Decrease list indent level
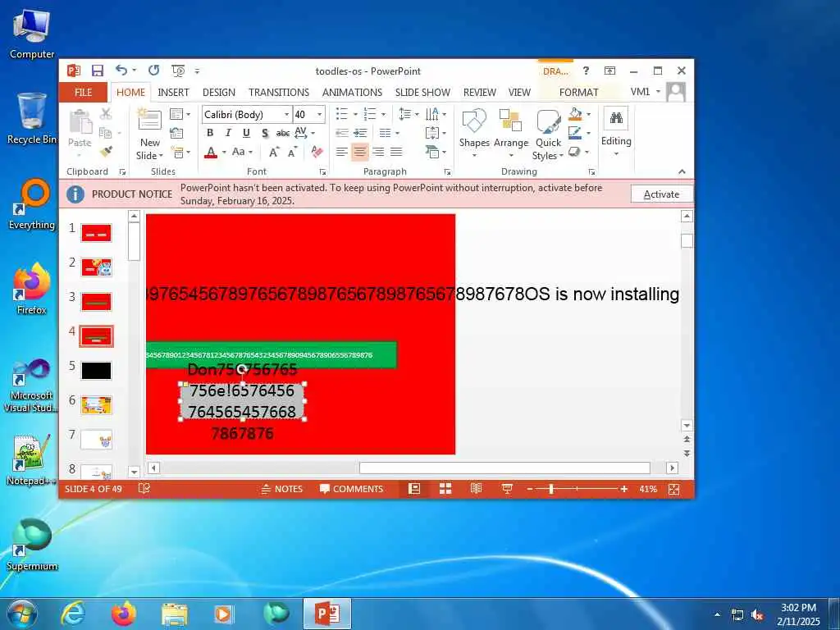 [x=342, y=133]
